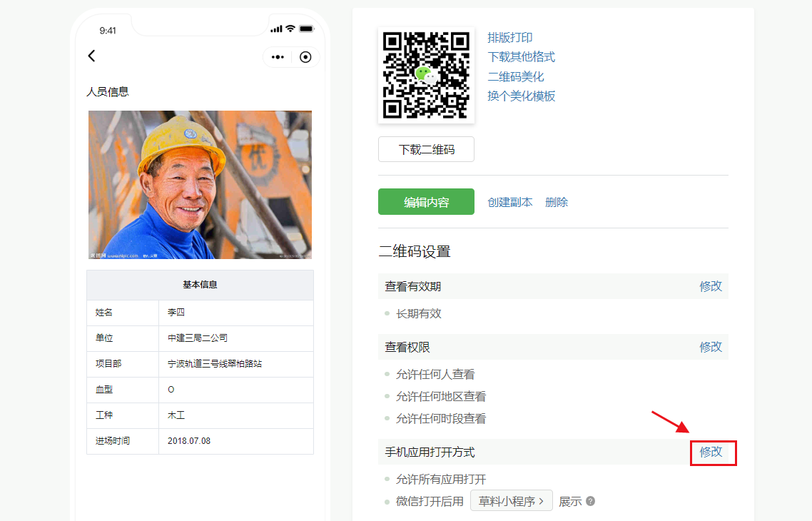The image size is (812, 521).
Task: Click the QR code image
Action: pyautogui.click(x=426, y=75)
